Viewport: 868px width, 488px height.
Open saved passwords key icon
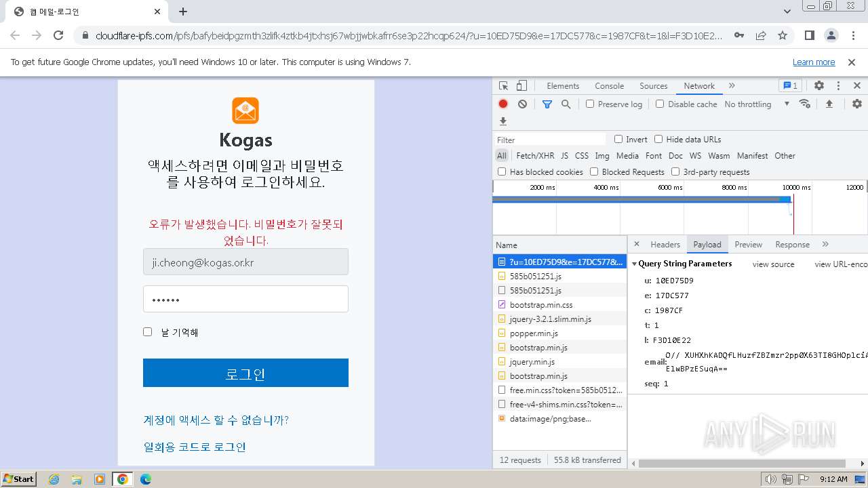tap(739, 35)
